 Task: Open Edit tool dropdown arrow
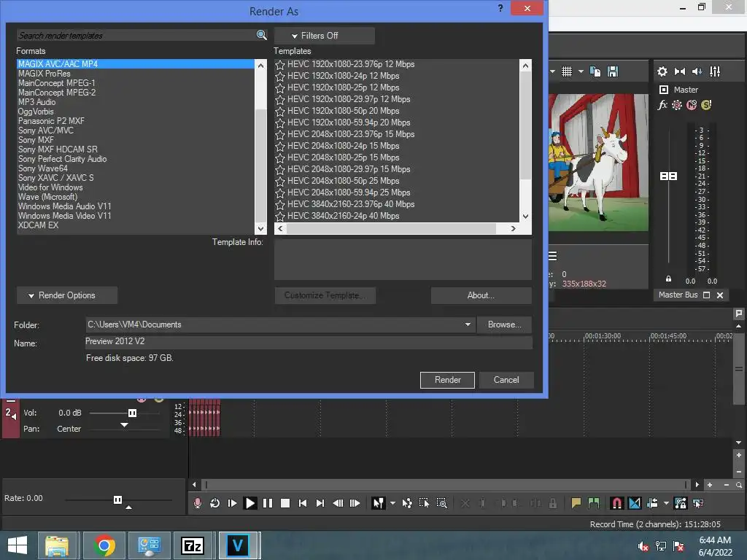click(392, 503)
